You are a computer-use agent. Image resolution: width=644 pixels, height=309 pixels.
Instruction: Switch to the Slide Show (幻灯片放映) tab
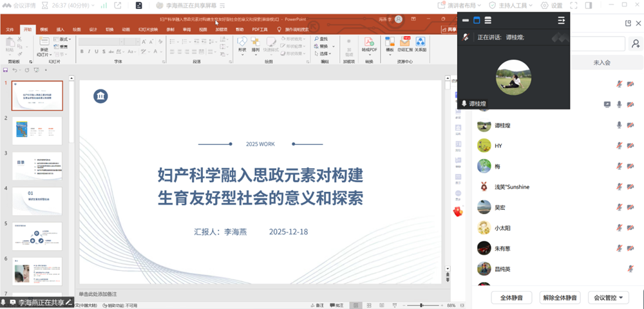click(148, 30)
